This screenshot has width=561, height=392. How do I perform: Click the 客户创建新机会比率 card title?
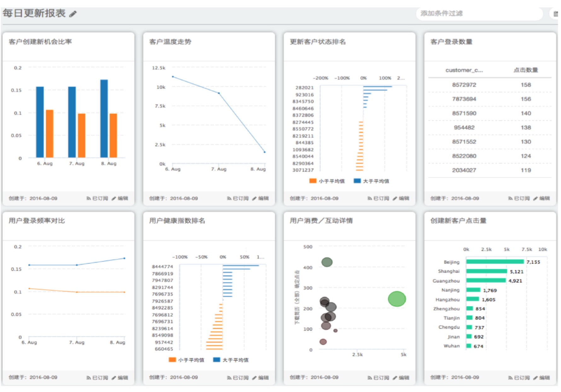tap(40, 42)
